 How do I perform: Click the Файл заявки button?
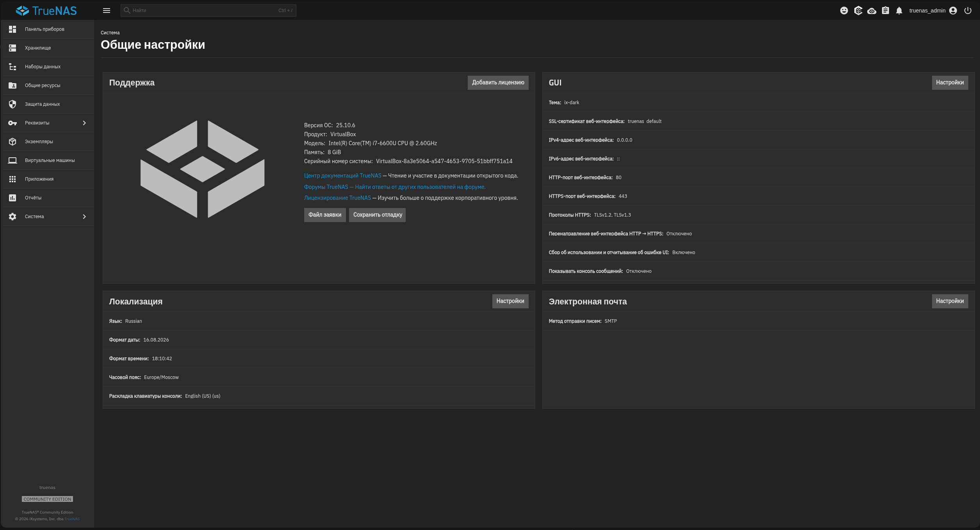pos(325,215)
